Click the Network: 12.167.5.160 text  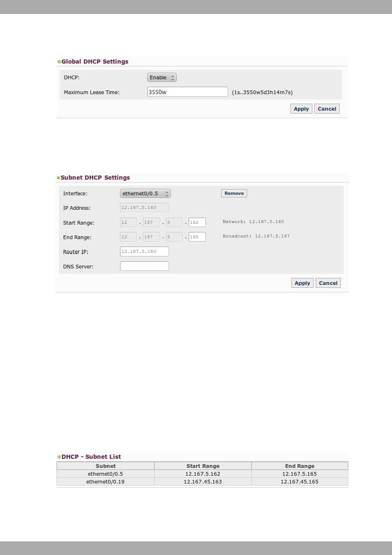(x=253, y=222)
